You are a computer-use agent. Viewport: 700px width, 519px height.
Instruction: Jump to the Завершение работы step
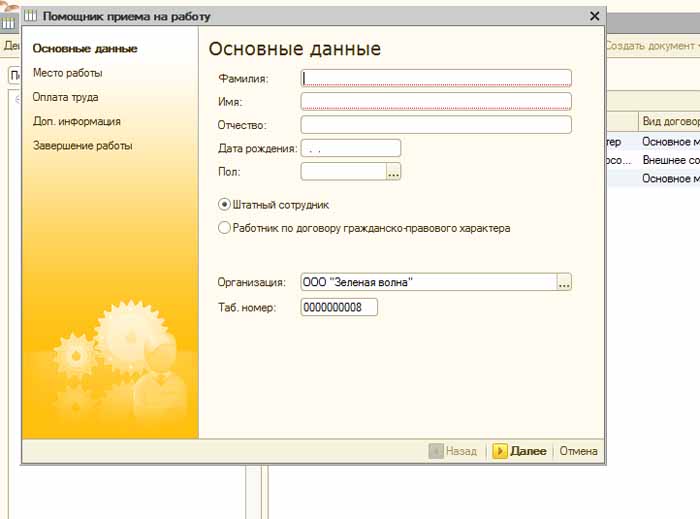click(82, 145)
